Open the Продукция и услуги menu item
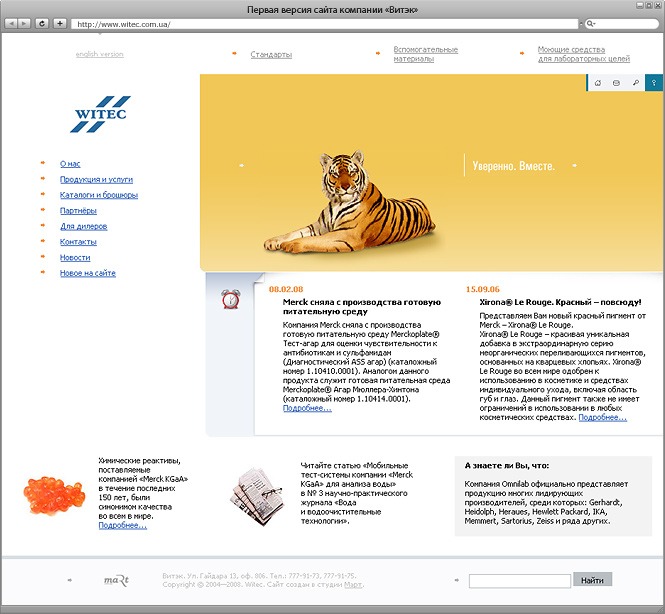 pyautogui.click(x=96, y=179)
